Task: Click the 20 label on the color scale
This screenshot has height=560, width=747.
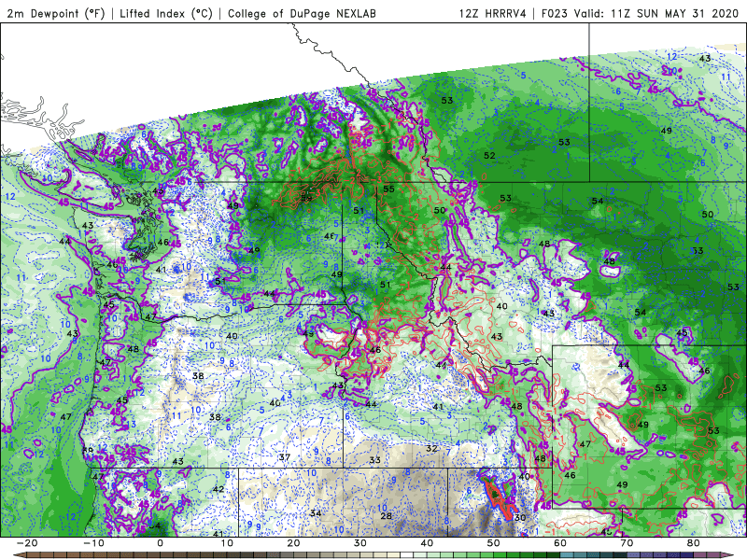Action: [293, 543]
